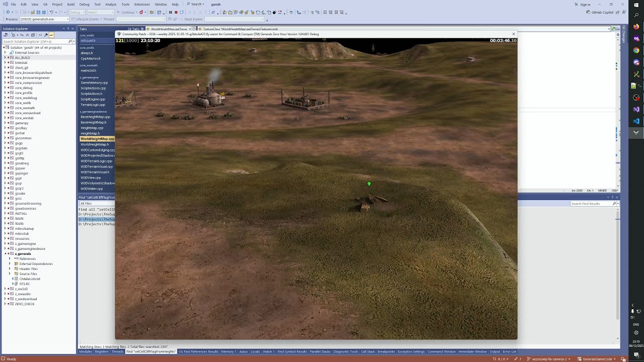Click the Hot Reload flame icon

tap(141, 12)
